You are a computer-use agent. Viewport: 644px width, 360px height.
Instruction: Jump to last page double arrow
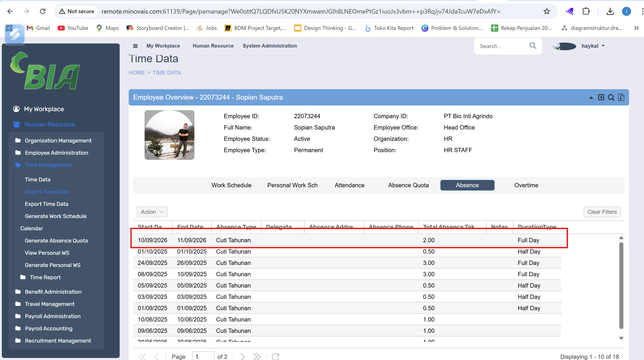(x=257, y=356)
